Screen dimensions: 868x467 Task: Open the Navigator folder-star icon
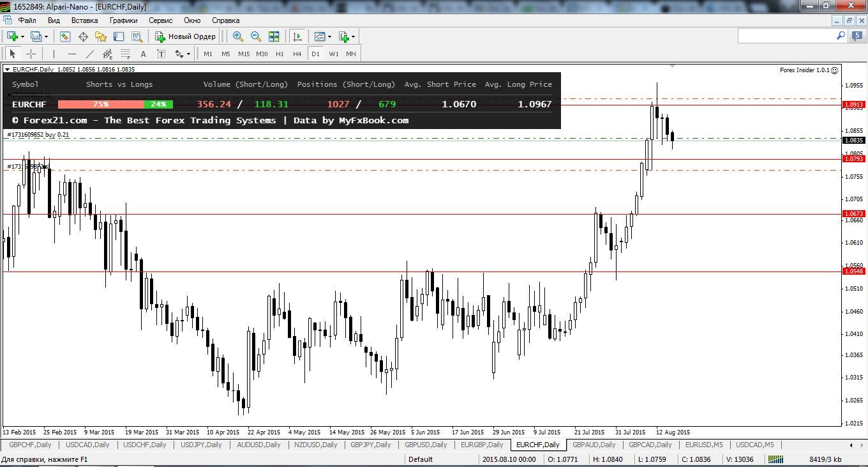click(x=101, y=36)
